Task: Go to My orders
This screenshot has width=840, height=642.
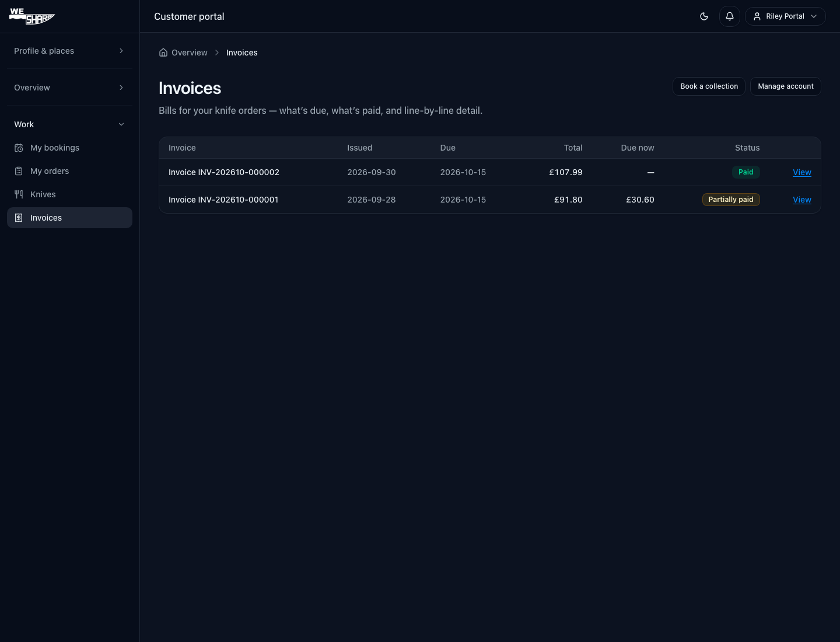Action: pyautogui.click(x=69, y=171)
